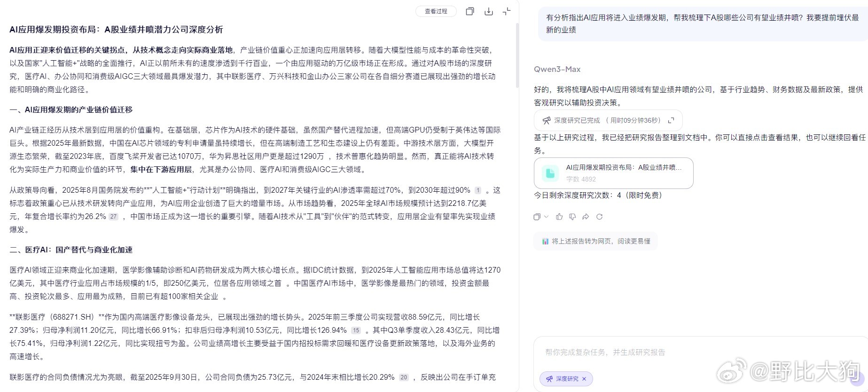Click heading 一、AI应用爆发期的产业链价值迁移
Screen dimensions: 868x392
[x=71, y=110]
